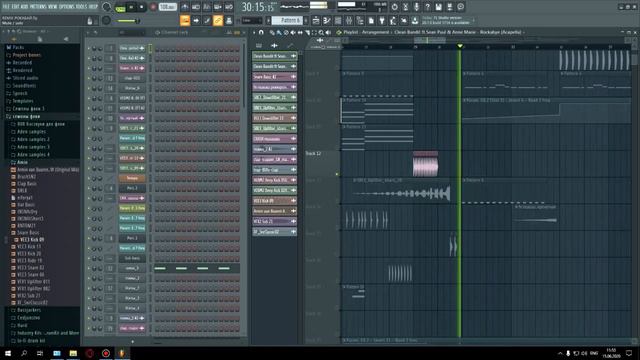Click the next-pattern arrow right of Pattern 6
Viewport: 640px width, 360px height.
click(306, 20)
